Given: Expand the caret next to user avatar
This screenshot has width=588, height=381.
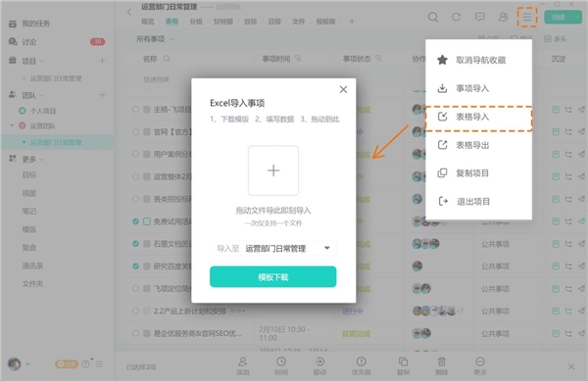Looking at the screenshot, I should [x=27, y=364].
